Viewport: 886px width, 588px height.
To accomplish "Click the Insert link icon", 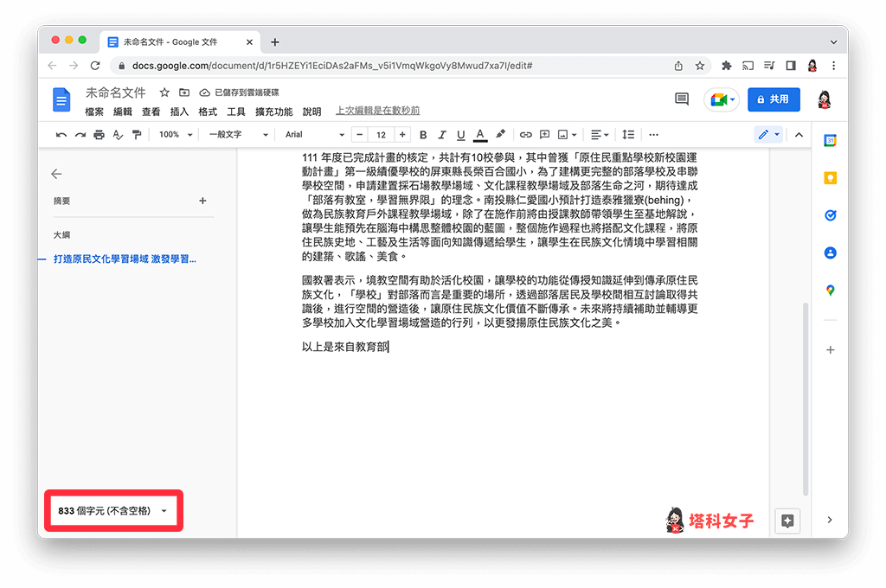I will pyautogui.click(x=525, y=134).
